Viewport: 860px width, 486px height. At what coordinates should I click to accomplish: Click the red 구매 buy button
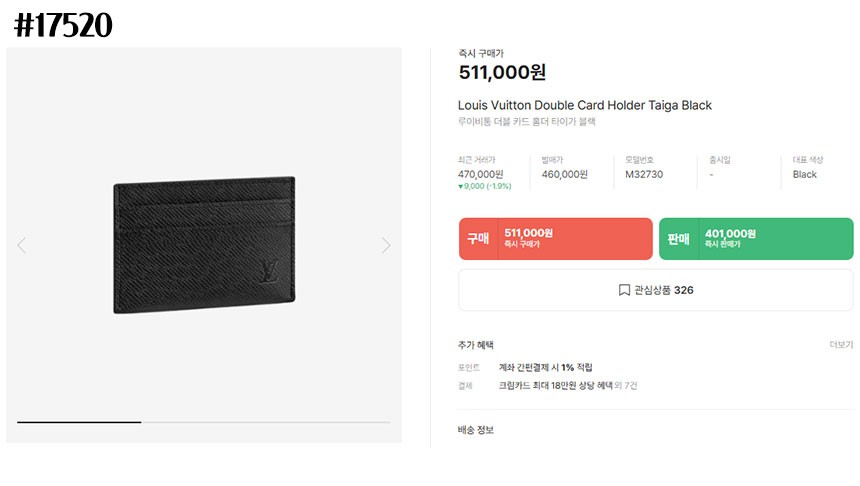(x=556, y=239)
